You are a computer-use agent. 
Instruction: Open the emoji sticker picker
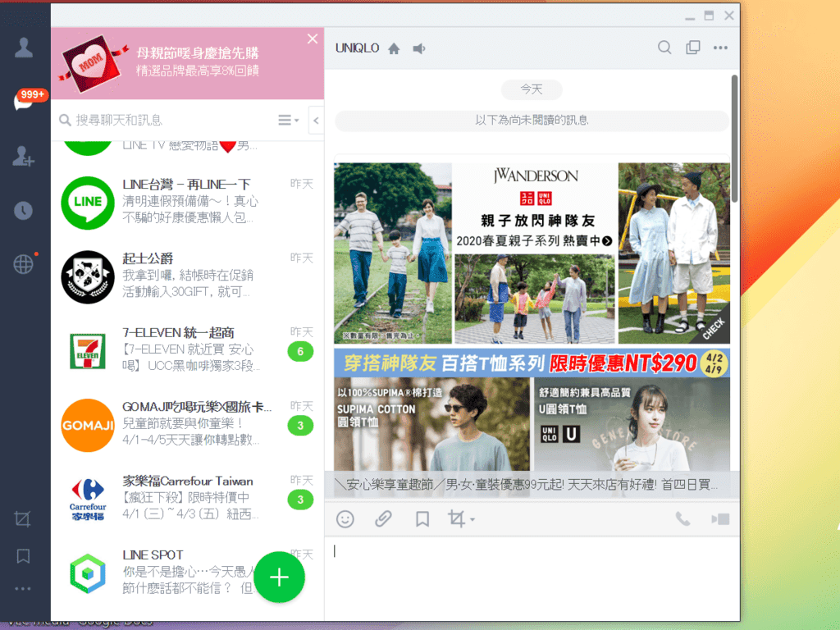point(345,518)
